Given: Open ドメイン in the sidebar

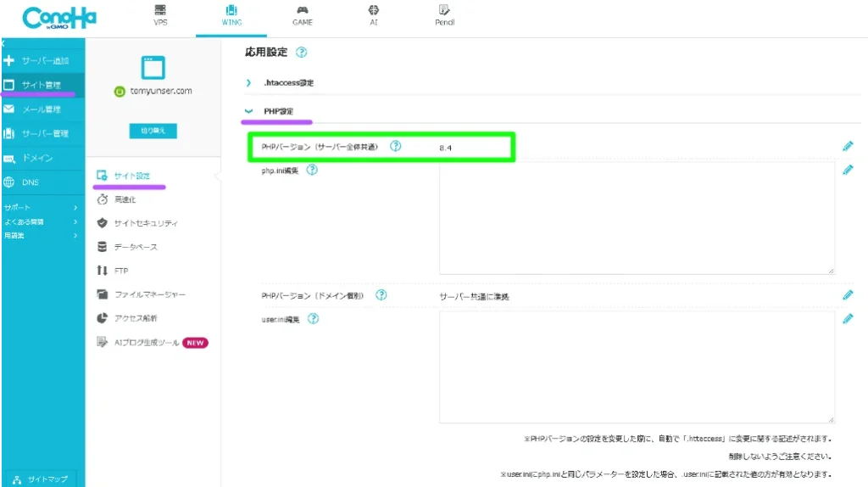Looking at the screenshot, I should coord(43,158).
